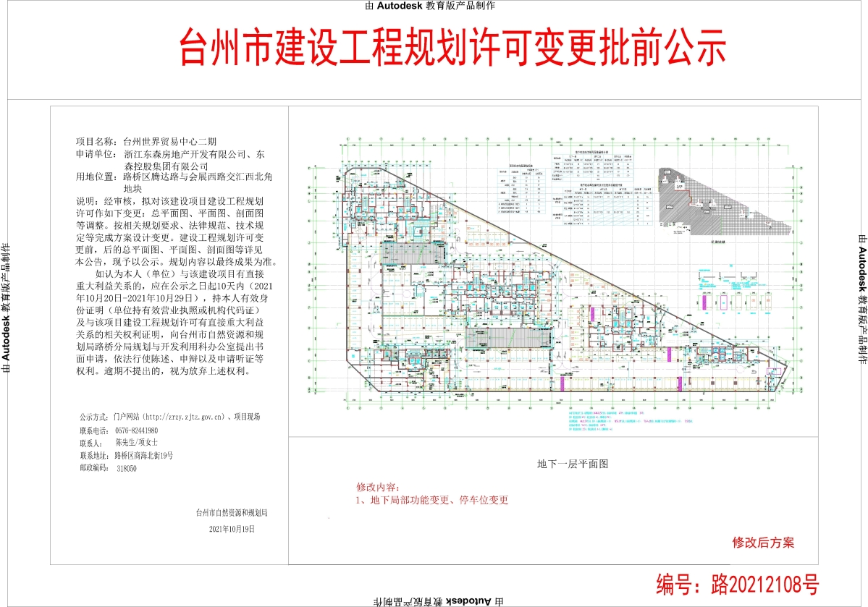Click the red title 台州市建设工程规划许可变更批前公示

point(452,46)
